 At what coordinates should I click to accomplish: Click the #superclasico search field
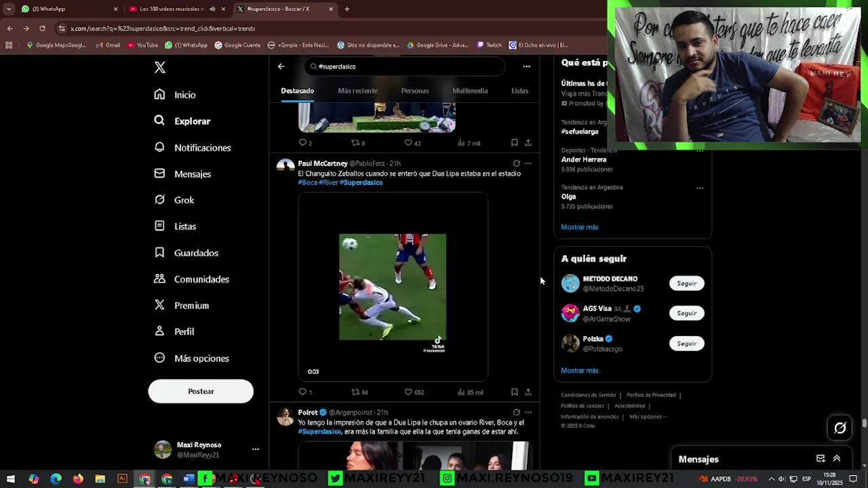pyautogui.click(x=405, y=66)
